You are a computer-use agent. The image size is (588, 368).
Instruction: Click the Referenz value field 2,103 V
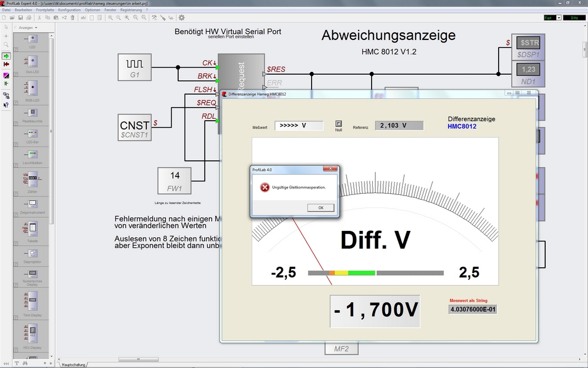pos(399,125)
